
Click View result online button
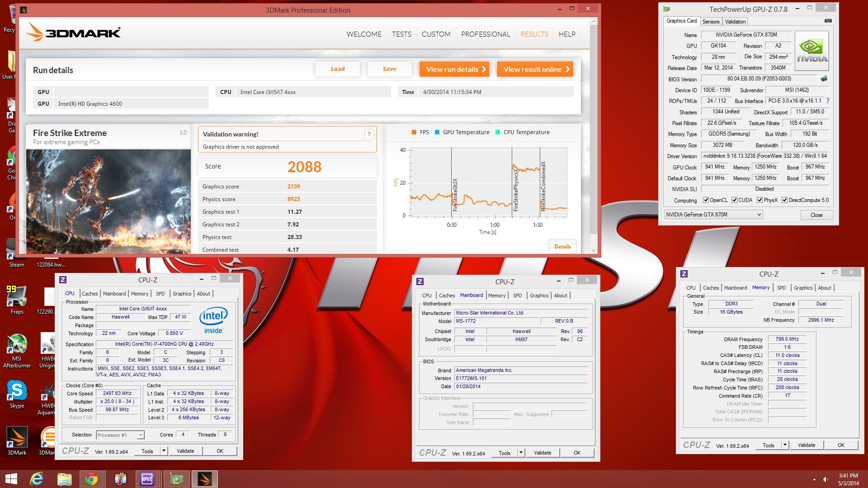point(535,69)
